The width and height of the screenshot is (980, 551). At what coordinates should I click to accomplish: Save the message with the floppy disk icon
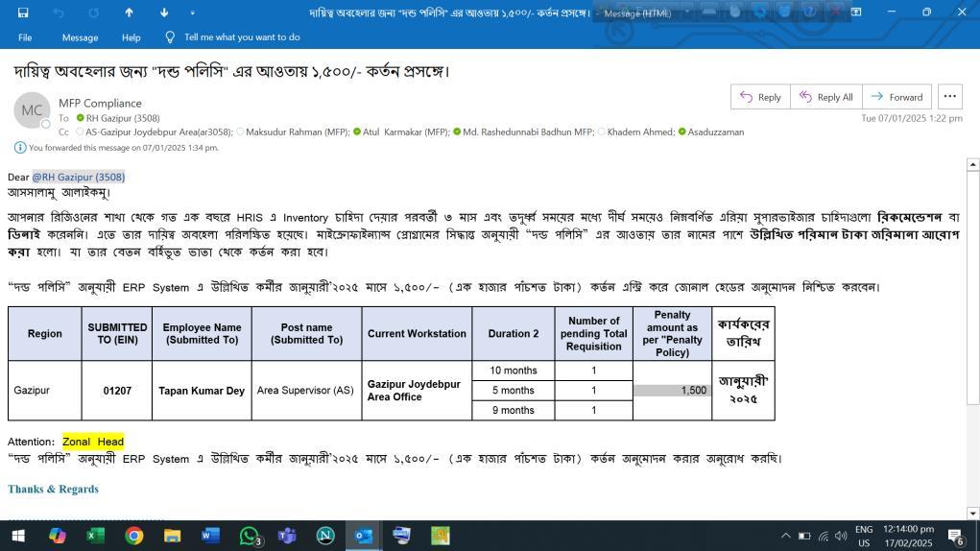click(23, 12)
